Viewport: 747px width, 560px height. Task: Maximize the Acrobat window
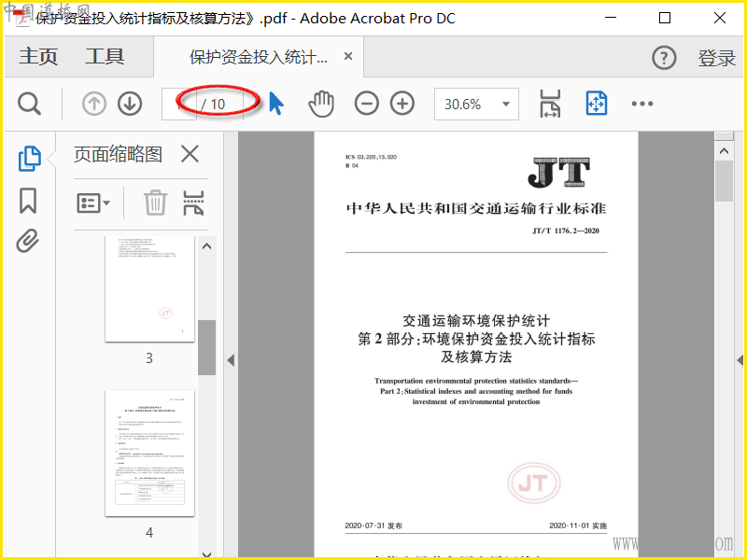point(665,18)
